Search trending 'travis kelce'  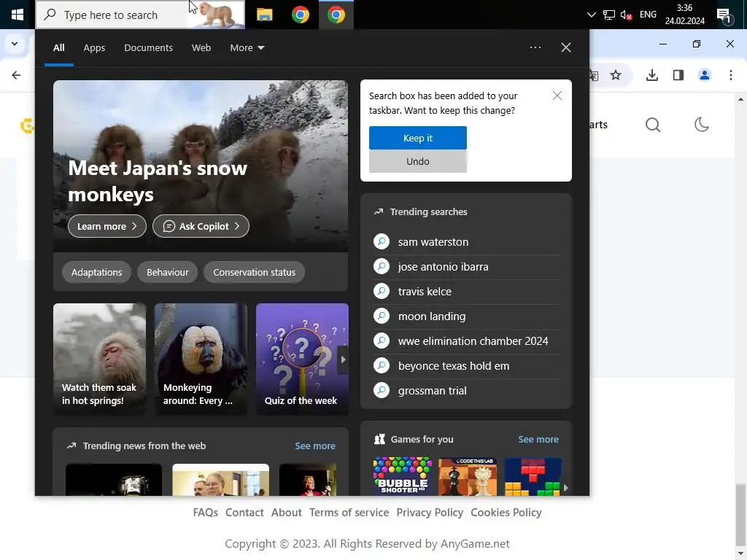466,292
